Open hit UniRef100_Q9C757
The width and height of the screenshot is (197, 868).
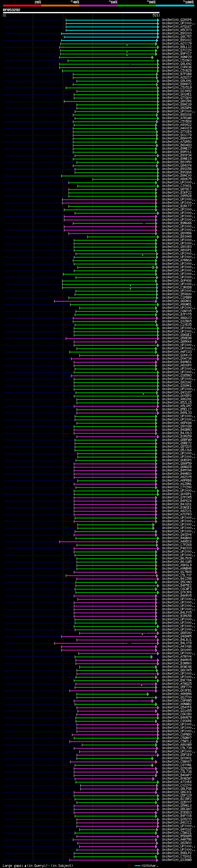[177, 37]
